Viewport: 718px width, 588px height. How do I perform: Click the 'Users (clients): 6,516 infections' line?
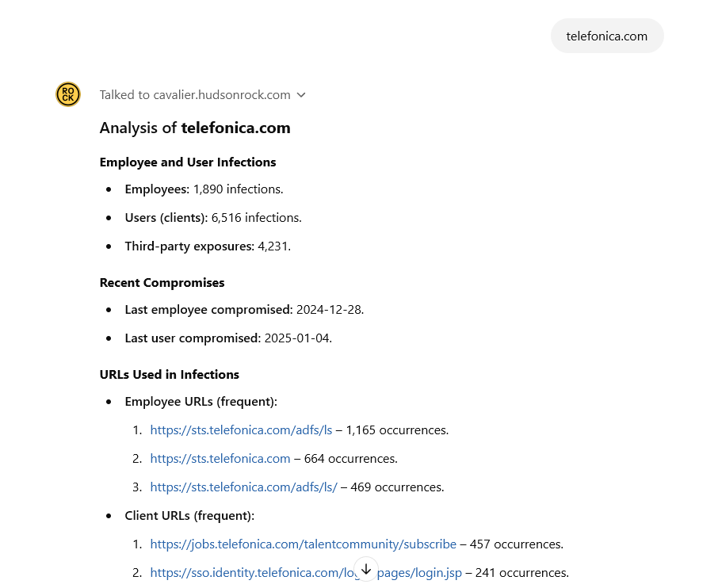(213, 217)
